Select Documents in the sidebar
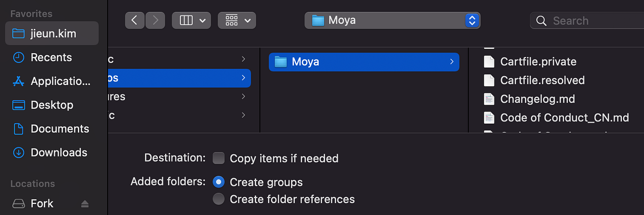The image size is (644, 215). (52, 129)
